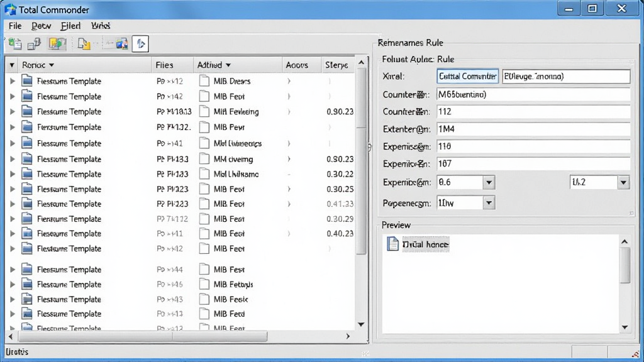Click the second Xinal text field
644x362 pixels.
point(566,76)
